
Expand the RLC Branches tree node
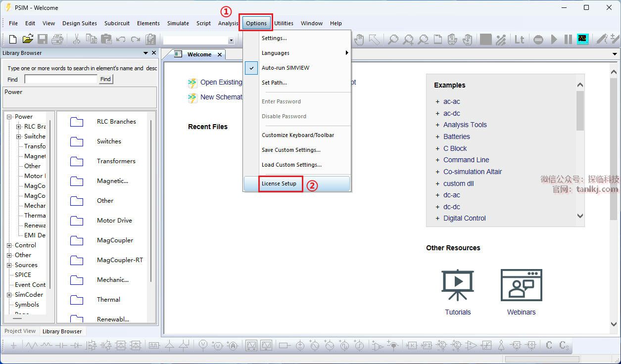tap(19, 127)
